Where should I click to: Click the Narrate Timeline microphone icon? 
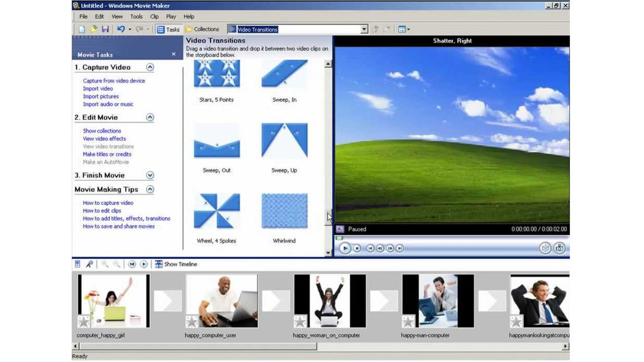click(89, 263)
